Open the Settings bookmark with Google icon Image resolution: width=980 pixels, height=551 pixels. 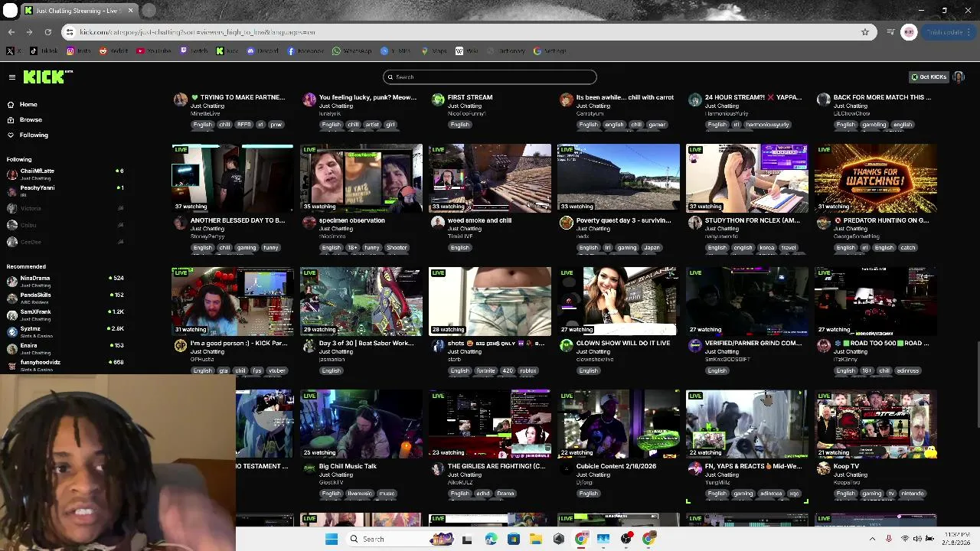[550, 51]
